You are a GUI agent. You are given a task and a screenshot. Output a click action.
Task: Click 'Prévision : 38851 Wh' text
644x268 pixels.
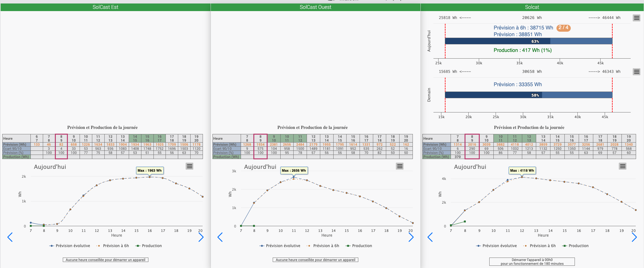tap(518, 35)
